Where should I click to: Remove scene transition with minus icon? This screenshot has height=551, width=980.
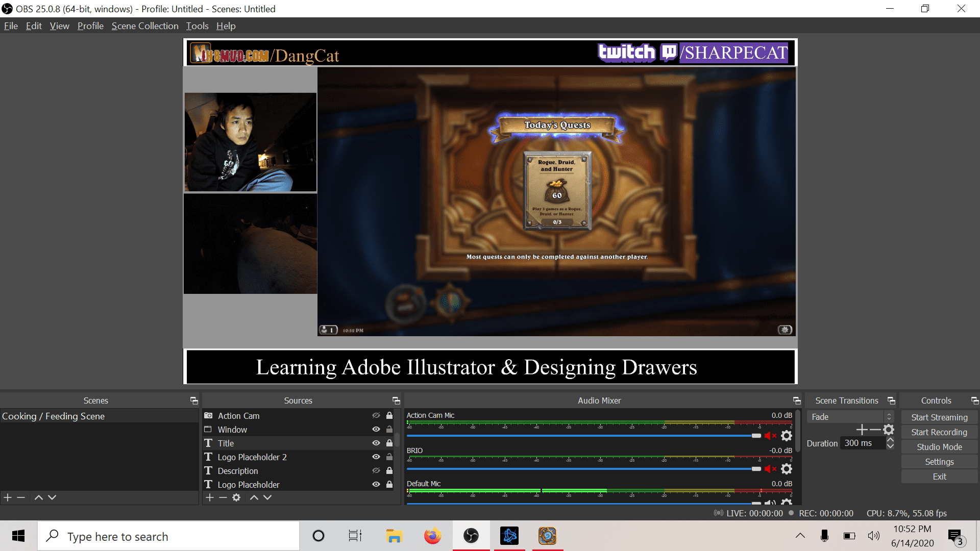tap(875, 430)
